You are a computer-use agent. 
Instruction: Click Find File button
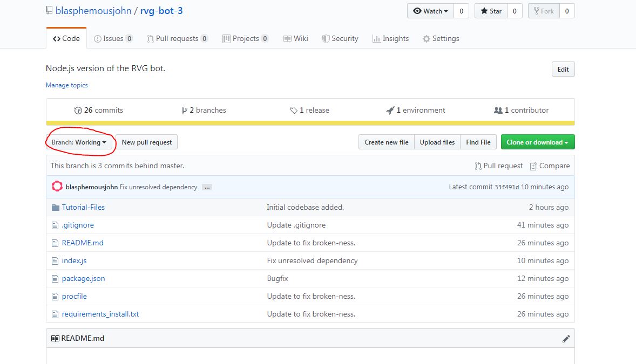478,142
